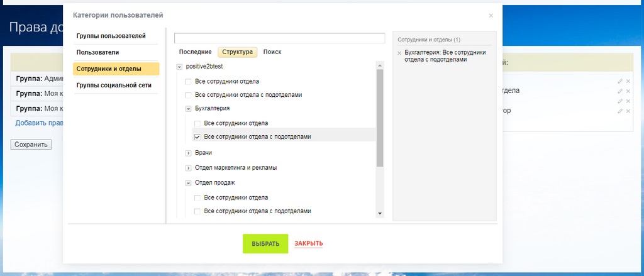Viewport: 644px width, 276px height.
Task: Expand the Отдел маркетинга и рекламы node
Action: [189, 168]
